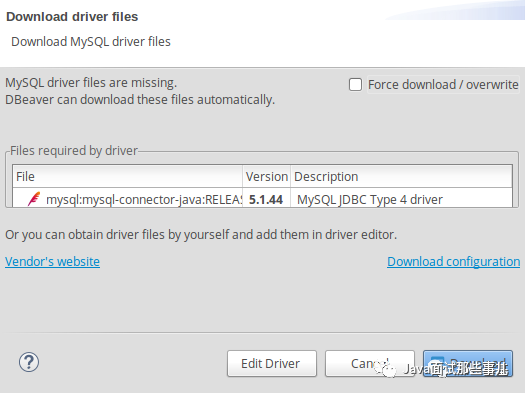Cancel the driver download dialog
The image size is (525, 393).
coord(370,364)
